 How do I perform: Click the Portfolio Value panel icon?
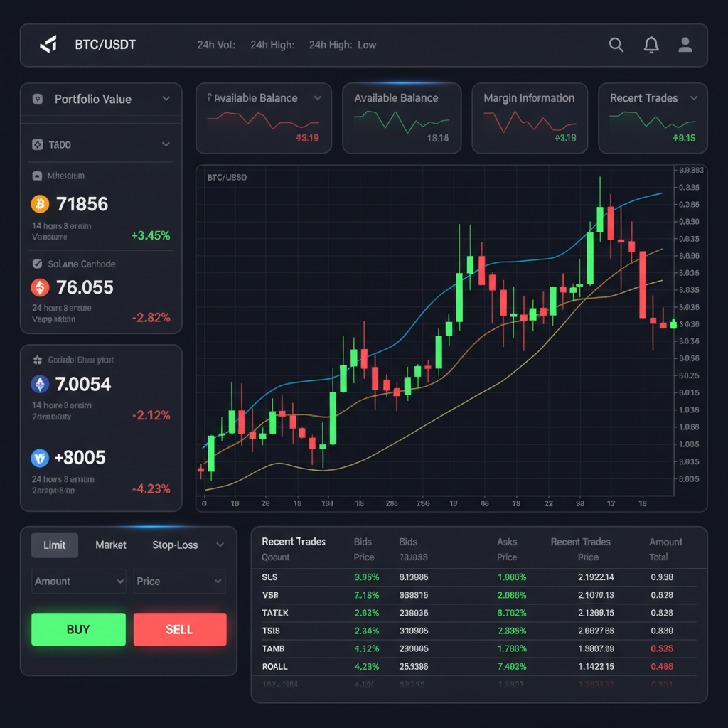(38, 99)
